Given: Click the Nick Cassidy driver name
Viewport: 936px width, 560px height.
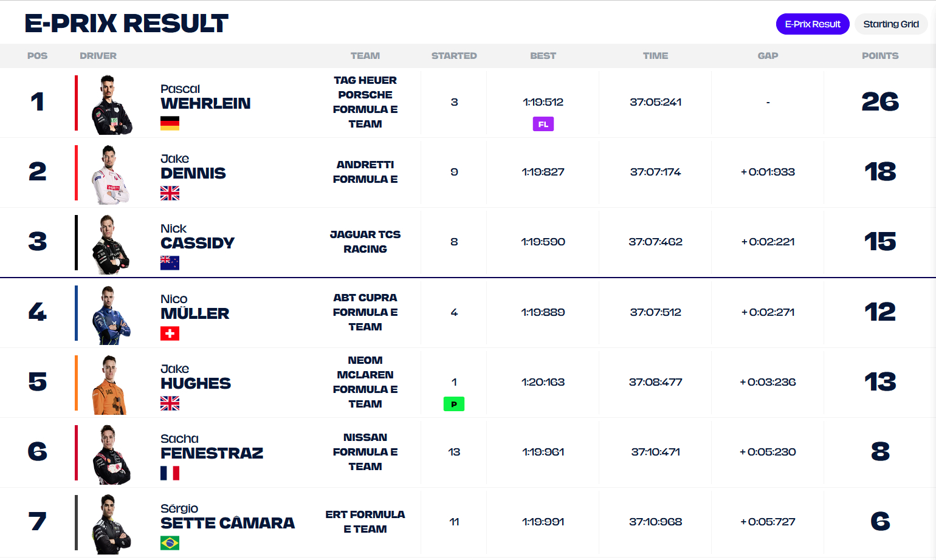Looking at the screenshot, I should [197, 237].
